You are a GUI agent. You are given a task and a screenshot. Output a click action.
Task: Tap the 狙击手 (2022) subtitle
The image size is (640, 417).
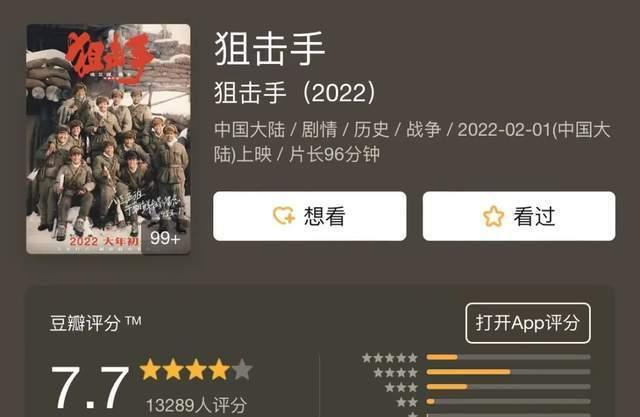tap(294, 92)
